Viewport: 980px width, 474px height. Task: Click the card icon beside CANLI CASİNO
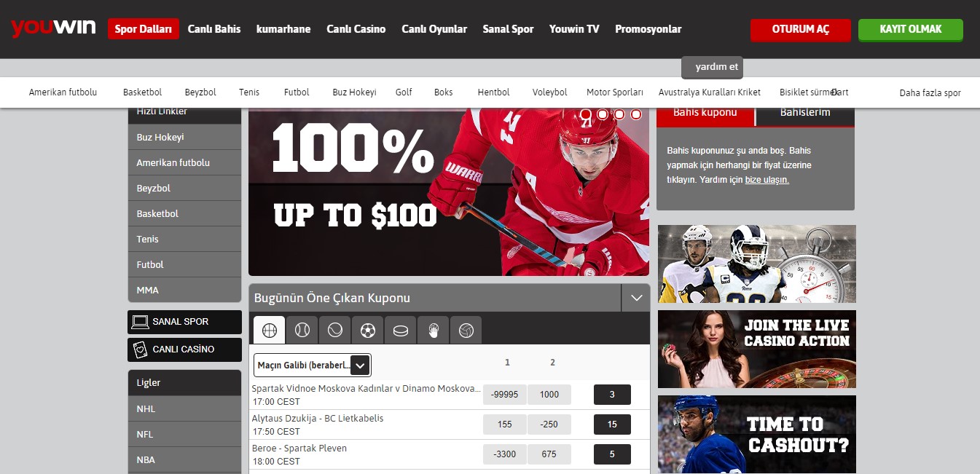[x=140, y=349]
